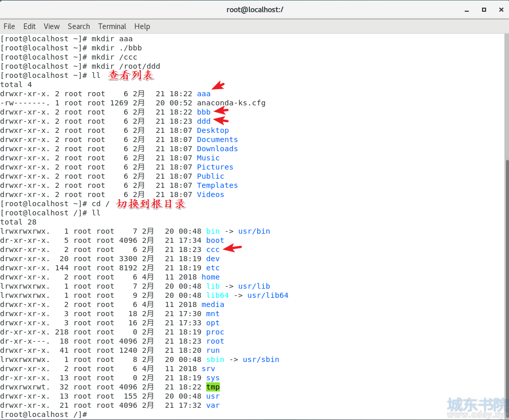Click the 'usr' directory name on its own row
This screenshot has height=420, width=509.
point(213,396)
